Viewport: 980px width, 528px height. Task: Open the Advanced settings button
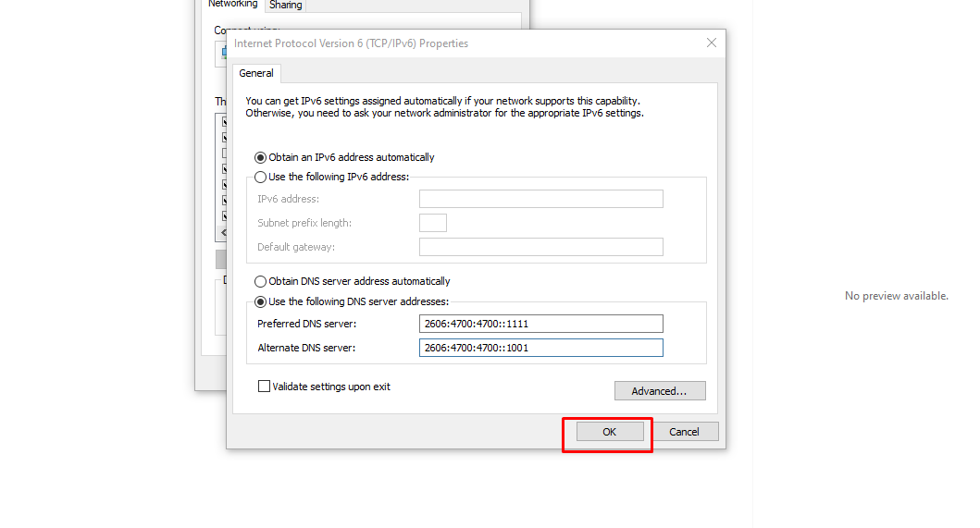tap(659, 391)
